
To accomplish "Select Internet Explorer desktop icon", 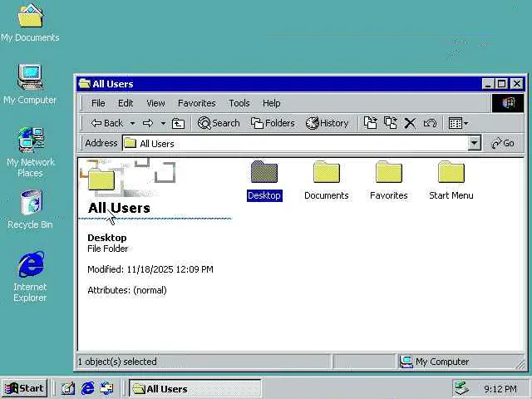I will pos(30,276).
